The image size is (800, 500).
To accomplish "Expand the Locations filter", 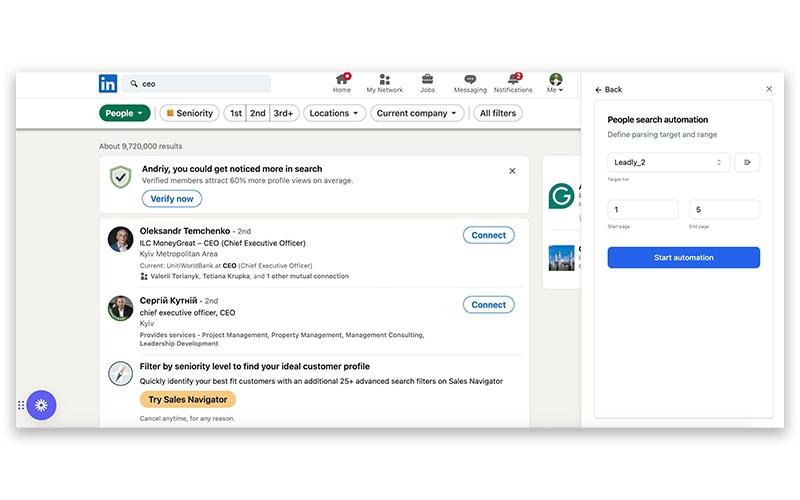I will click(x=334, y=113).
